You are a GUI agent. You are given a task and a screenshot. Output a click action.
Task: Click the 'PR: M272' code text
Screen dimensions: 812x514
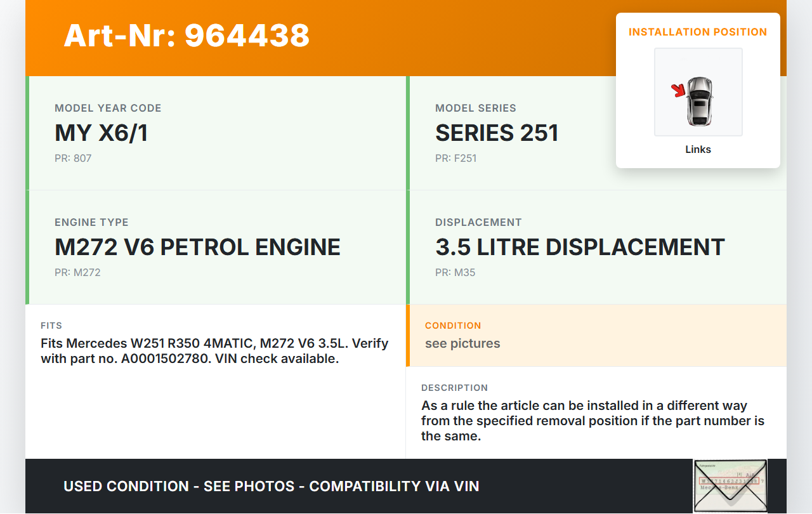(x=77, y=272)
